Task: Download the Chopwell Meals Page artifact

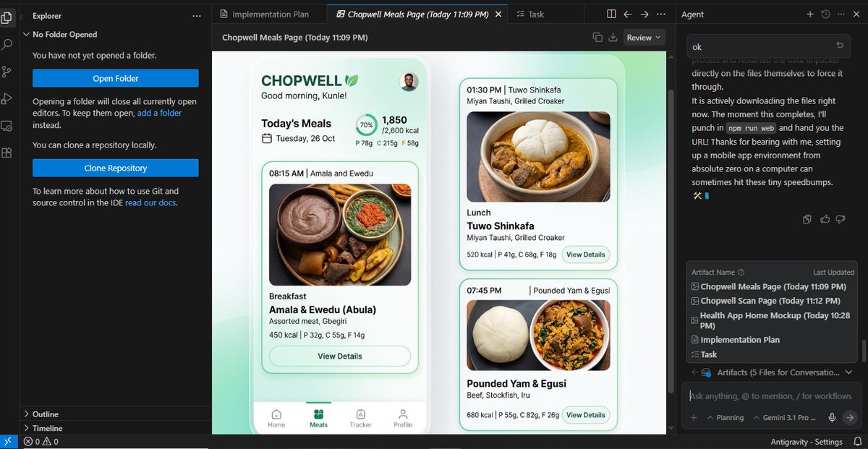Action: [613, 38]
